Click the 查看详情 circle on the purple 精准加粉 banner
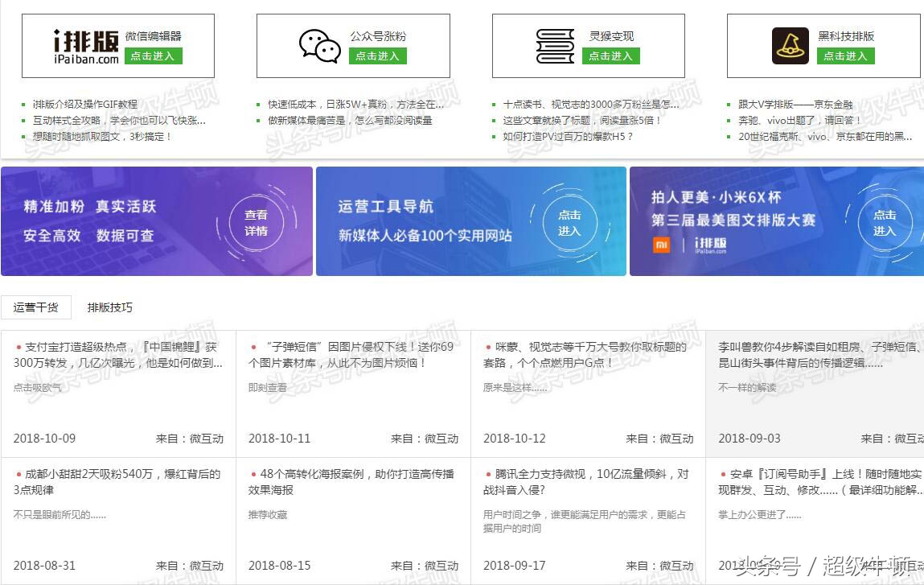Viewport: 924px width, 585px height. [x=256, y=220]
